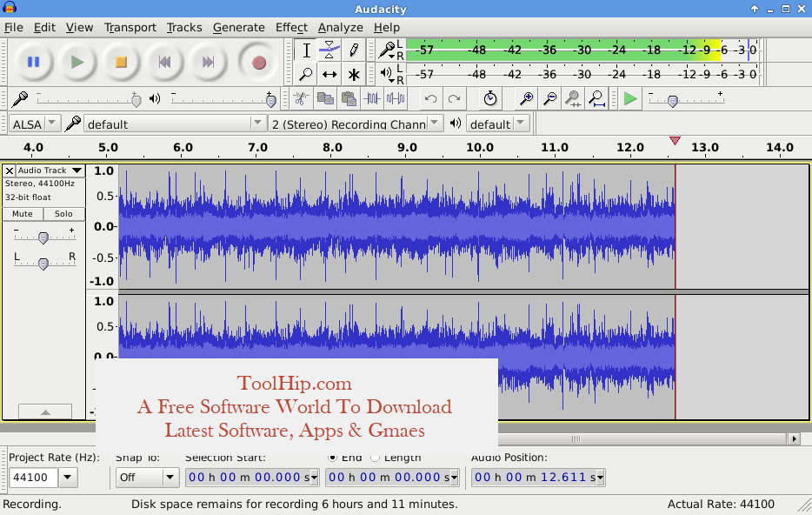Mute the Audio Track
The height and width of the screenshot is (515, 812).
[x=23, y=214]
